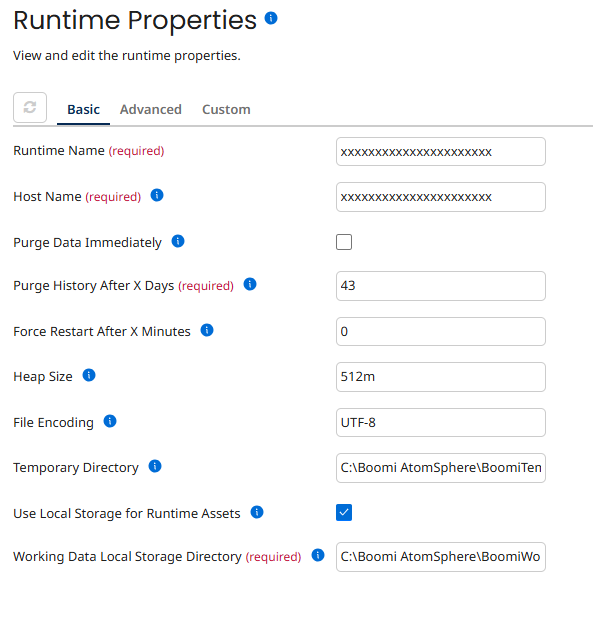The image size is (593, 620).
Task: Show File Encoding info tooltip icon
Action: coord(110,421)
